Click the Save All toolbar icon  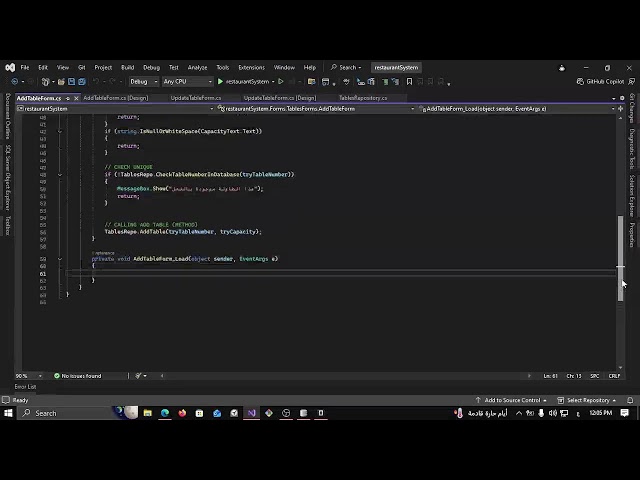point(82,82)
